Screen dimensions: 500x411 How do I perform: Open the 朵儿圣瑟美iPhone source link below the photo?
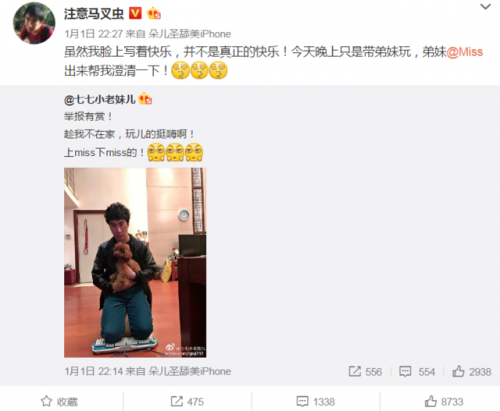pos(189,371)
